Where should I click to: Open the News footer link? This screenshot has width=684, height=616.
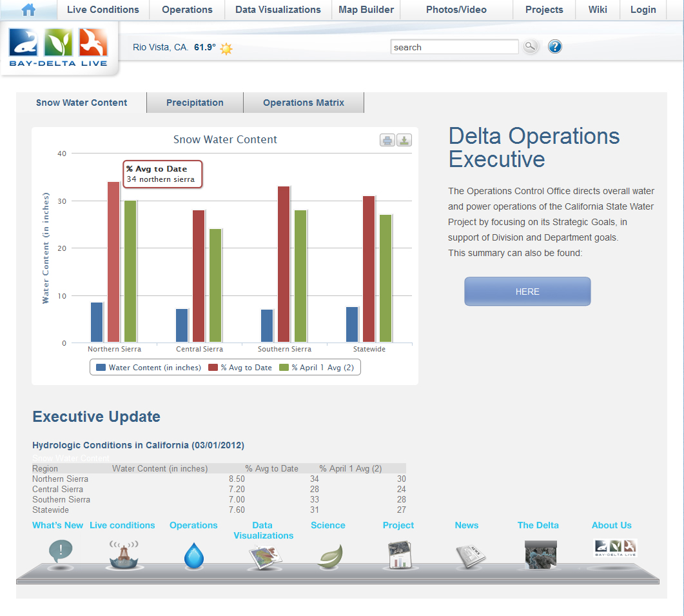(467, 525)
